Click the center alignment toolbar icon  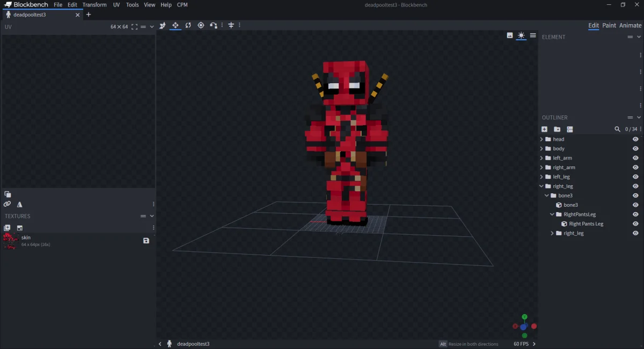(231, 25)
